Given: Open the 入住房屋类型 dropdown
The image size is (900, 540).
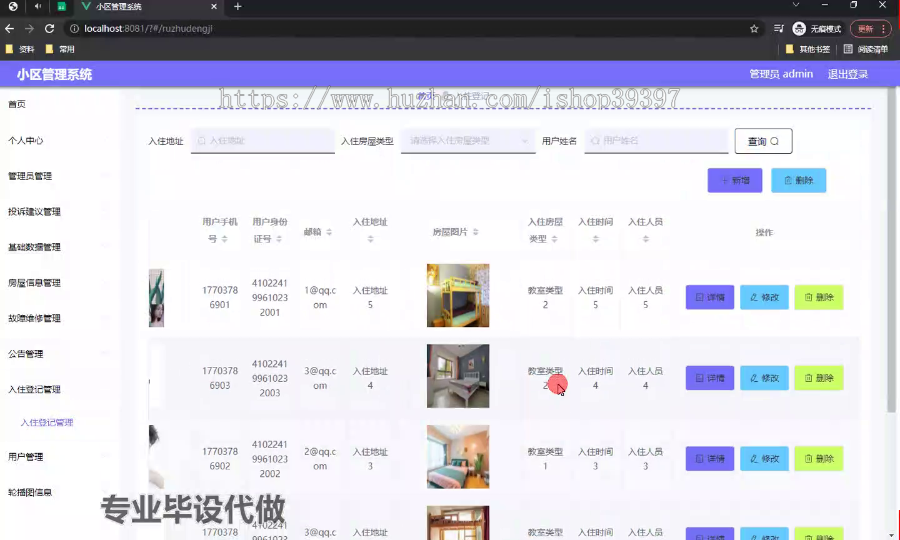Looking at the screenshot, I should pyautogui.click(x=468, y=141).
